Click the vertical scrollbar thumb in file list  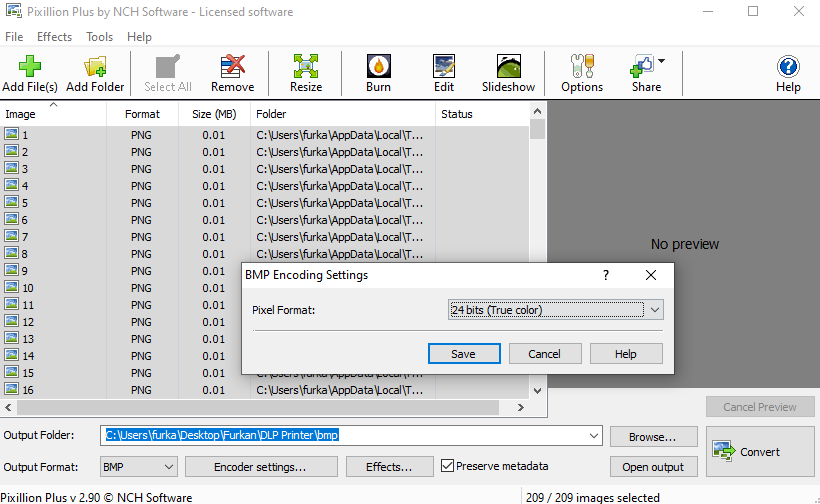[537, 129]
